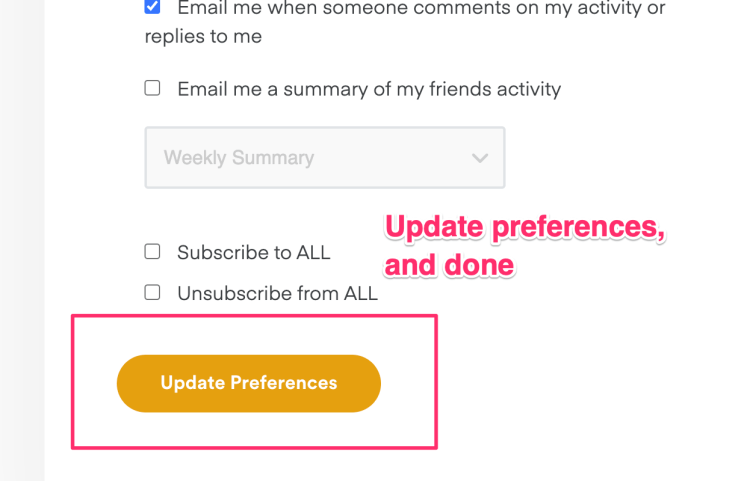Enable the friends activity summary email checkbox
This screenshot has width=750, height=481.
pos(152,88)
